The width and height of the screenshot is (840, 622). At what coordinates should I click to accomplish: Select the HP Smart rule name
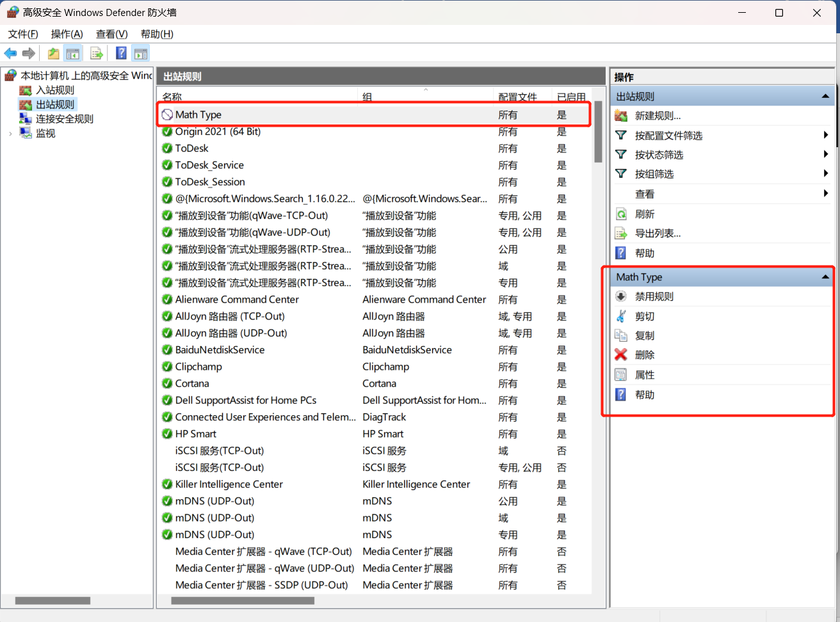click(196, 434)
